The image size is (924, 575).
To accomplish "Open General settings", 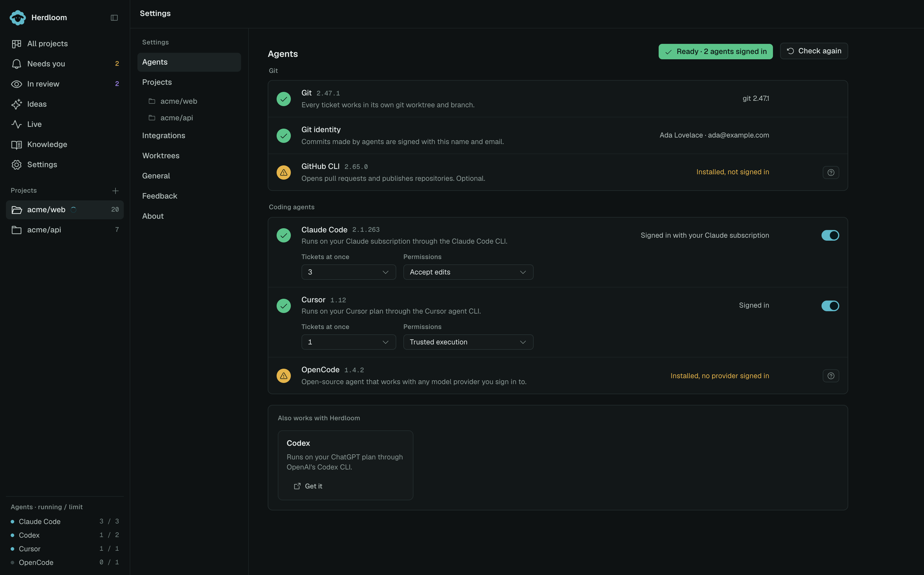I will point(189,176).
